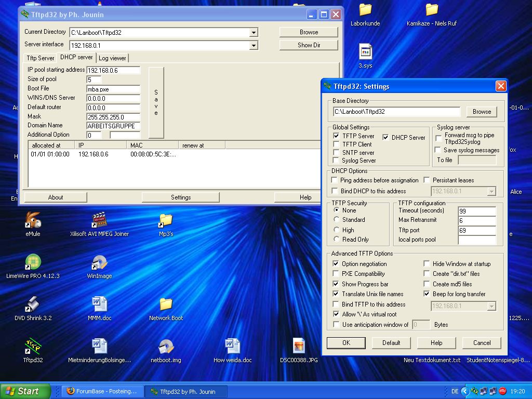Select Read Only security radio button
The image size is (532, 399).
(336, 239)
